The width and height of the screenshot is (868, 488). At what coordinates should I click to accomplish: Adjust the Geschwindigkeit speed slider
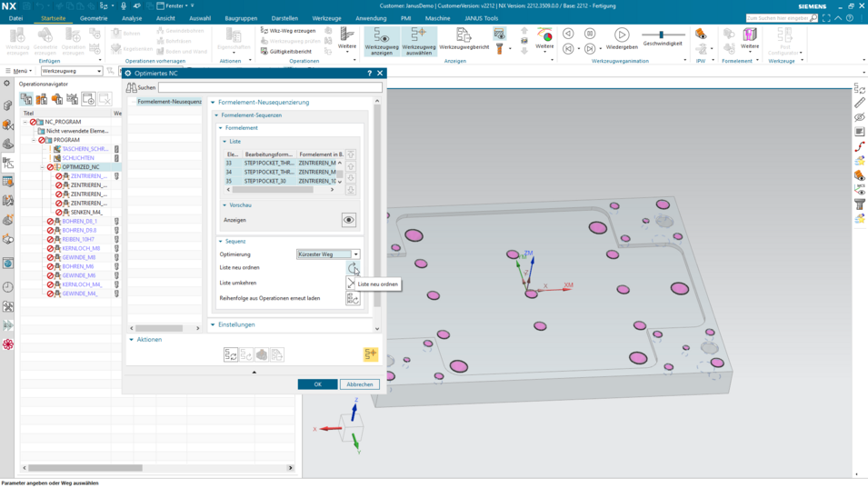tap(661, 35)
